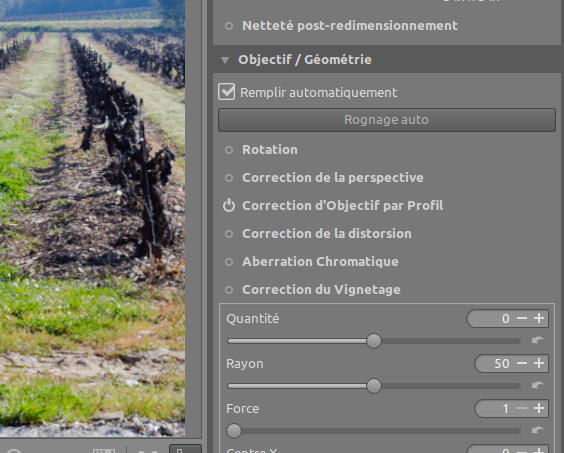Enable the Rotation tool toggle
Screen dimensions: 564x453
coord(229,150)
